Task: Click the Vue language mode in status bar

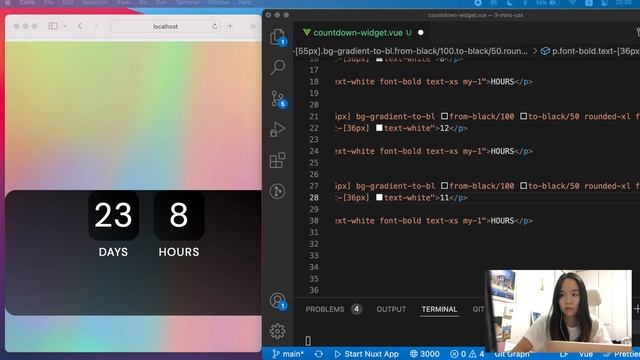Action: tap(585, 354)
